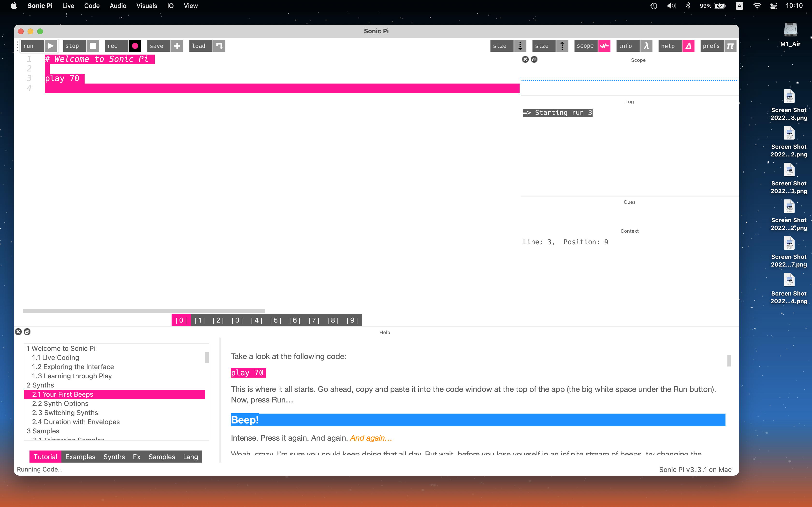812x507 pixels.
Task: Click the save plus icon
Action: pos(177,46)
